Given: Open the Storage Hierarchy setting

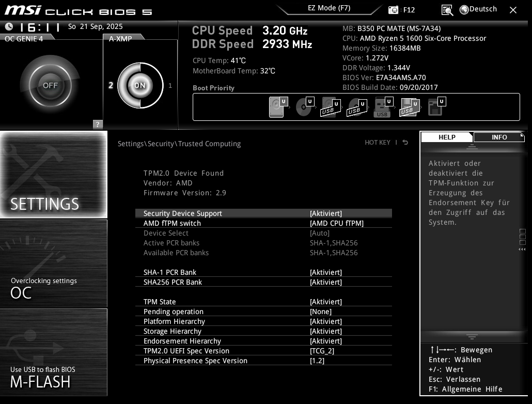Looking at the screenshot, I should pos(263,331).
